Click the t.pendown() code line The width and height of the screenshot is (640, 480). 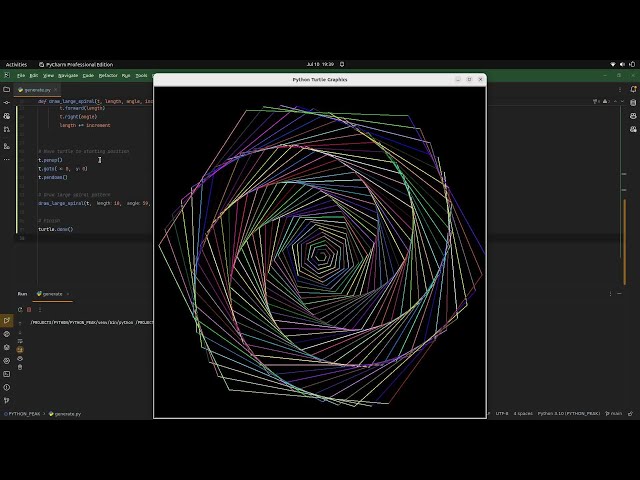tap(53, 178)
